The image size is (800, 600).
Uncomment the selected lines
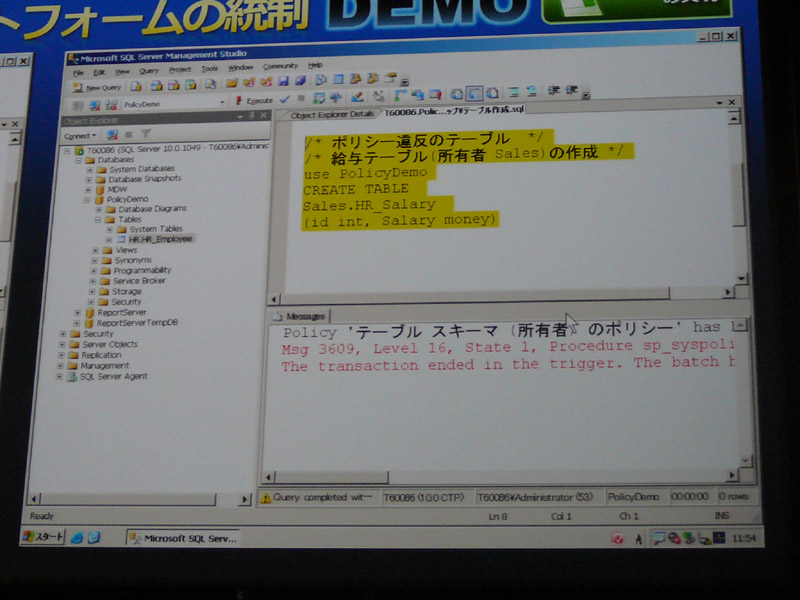pyautogui.click(x=532, y=92)
